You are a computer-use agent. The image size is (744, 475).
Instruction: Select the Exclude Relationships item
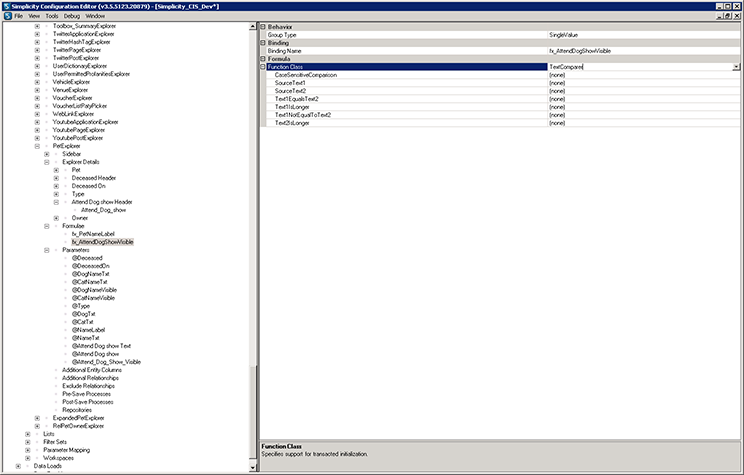point(88,386)
